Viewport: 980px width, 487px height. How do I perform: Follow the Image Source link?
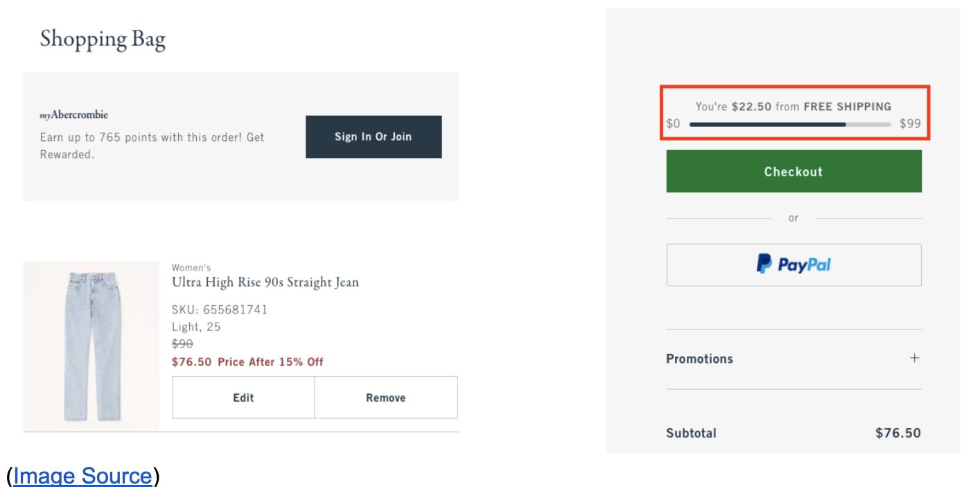82,476
